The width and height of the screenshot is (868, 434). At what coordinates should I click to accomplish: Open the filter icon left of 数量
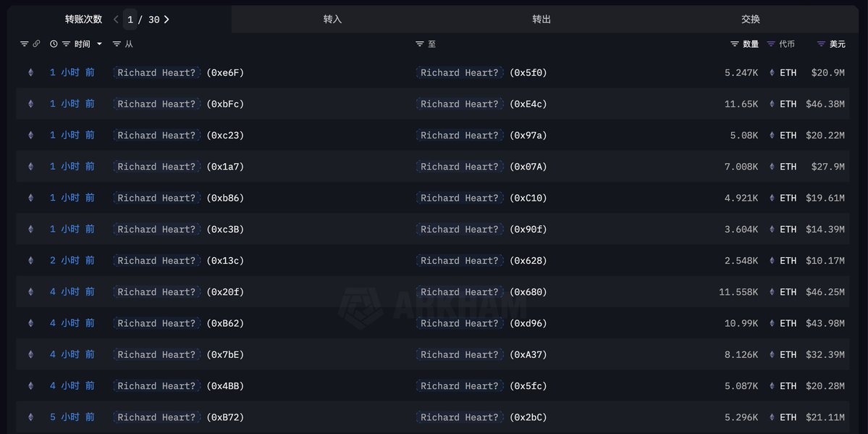click(735, 44)
